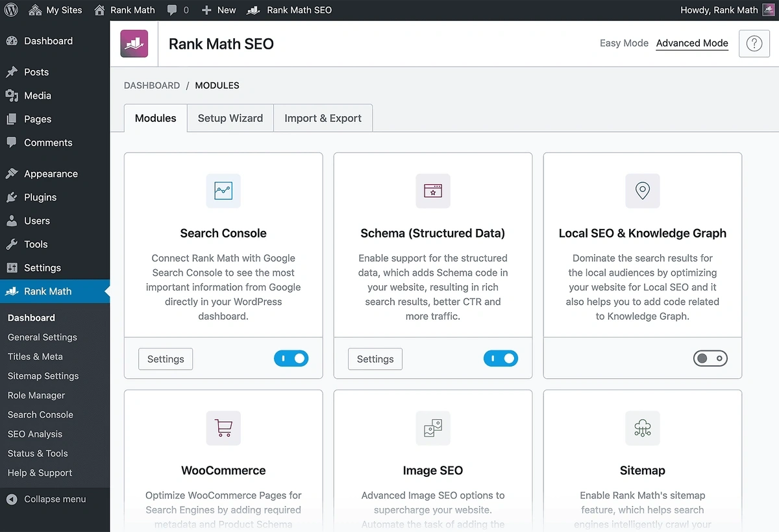Open General Settings submenu item

tap(42, 337)
